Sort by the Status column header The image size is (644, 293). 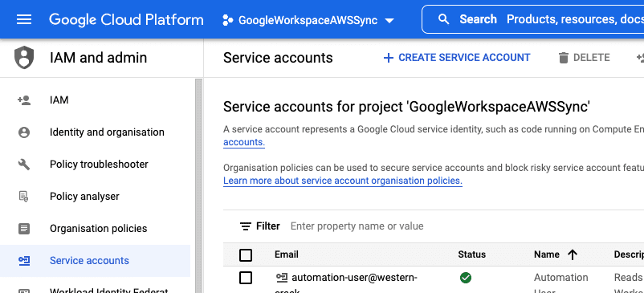[472, 254]
